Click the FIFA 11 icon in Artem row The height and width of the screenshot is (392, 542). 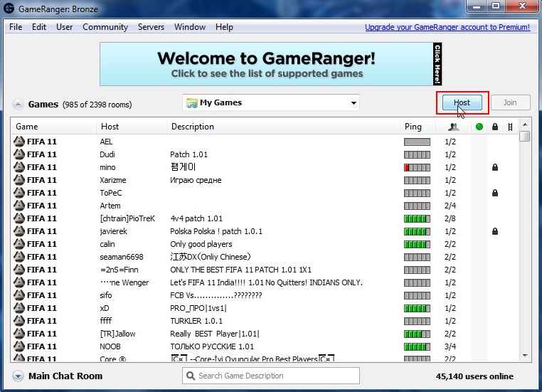[x=19, y=206]
